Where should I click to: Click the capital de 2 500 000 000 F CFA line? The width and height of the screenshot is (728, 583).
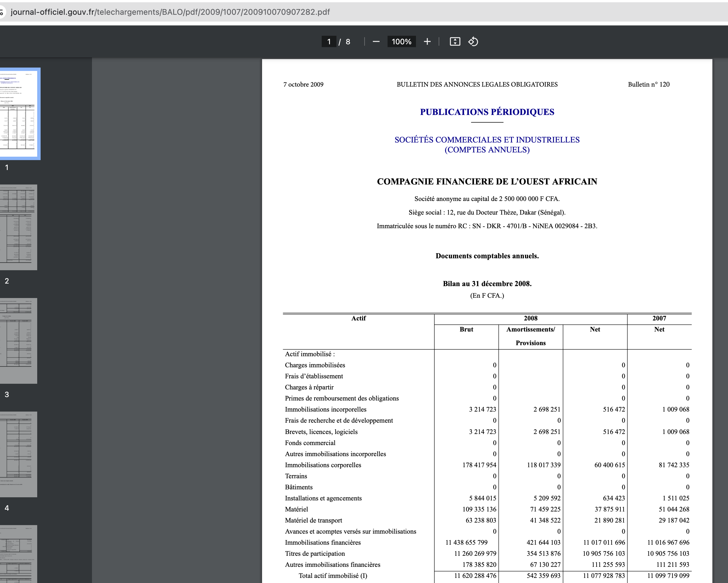coord(487,199)
